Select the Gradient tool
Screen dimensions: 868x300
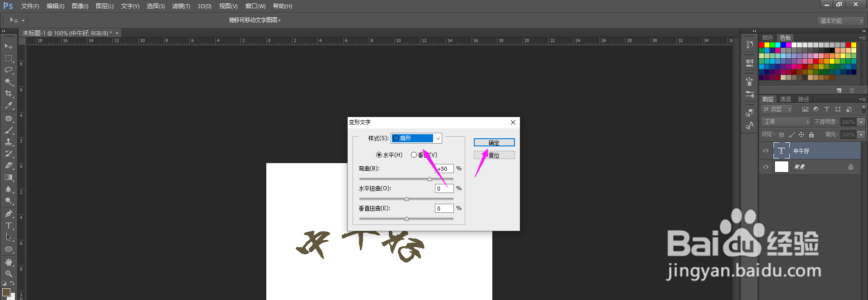tap(9, 177)
